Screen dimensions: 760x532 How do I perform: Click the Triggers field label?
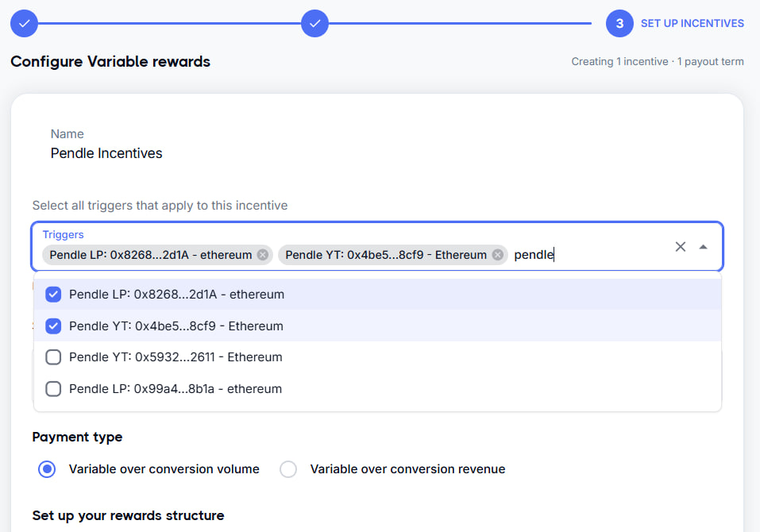(x=63, y=234)
